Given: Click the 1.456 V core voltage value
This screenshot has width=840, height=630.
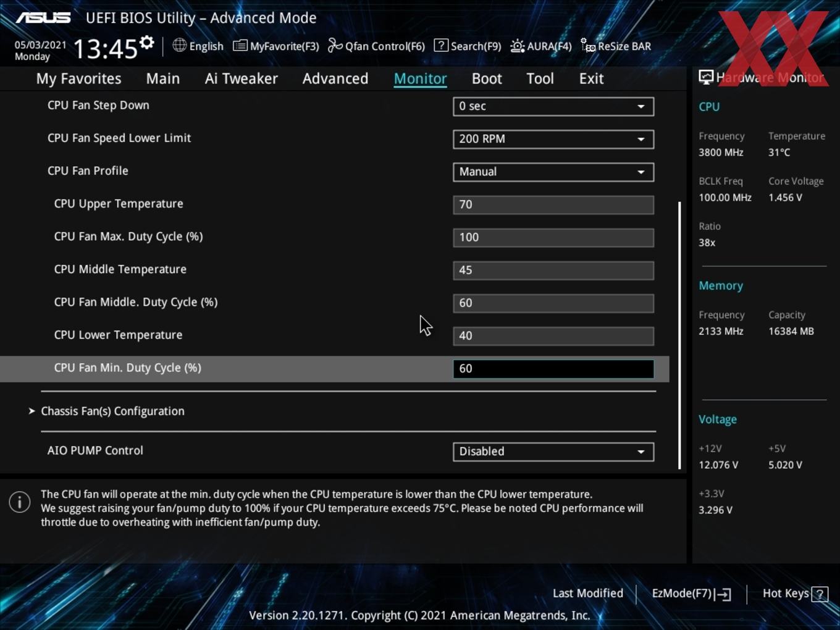Looking at the screenshot, I should (785, 198).
